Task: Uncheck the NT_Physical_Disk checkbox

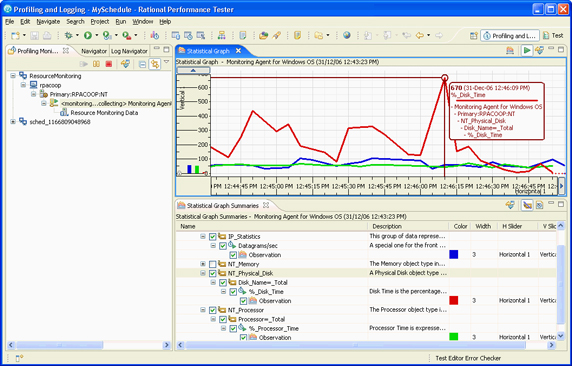Action: tap(213, 273)
